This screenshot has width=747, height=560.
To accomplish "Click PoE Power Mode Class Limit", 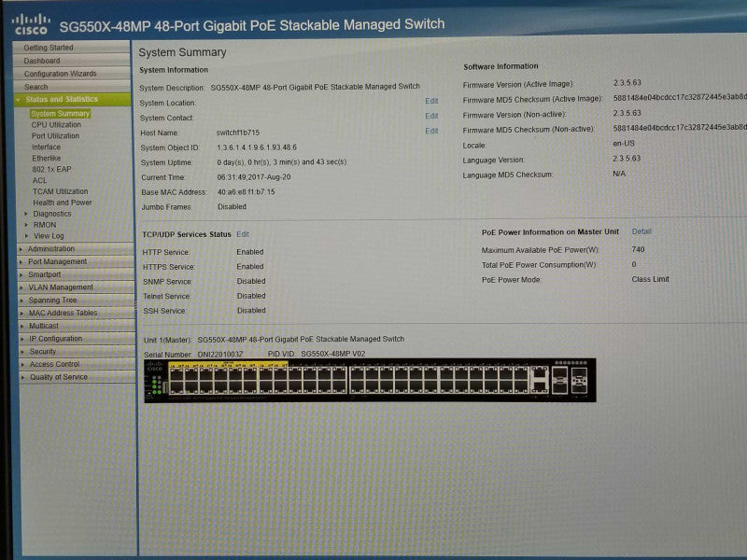I will click(x=650, y=279).
